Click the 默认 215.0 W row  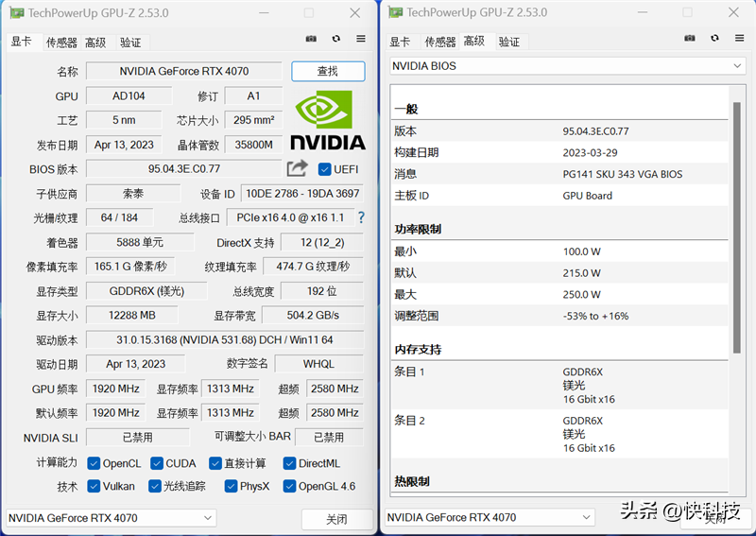pyautogui.click(x=559, y=273)
